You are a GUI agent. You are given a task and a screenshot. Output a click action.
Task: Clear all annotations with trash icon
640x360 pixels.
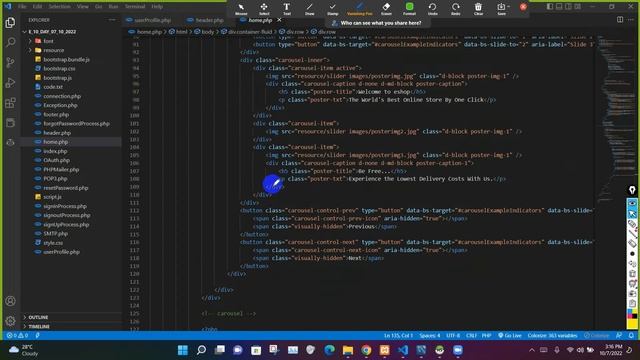[478, 9]
